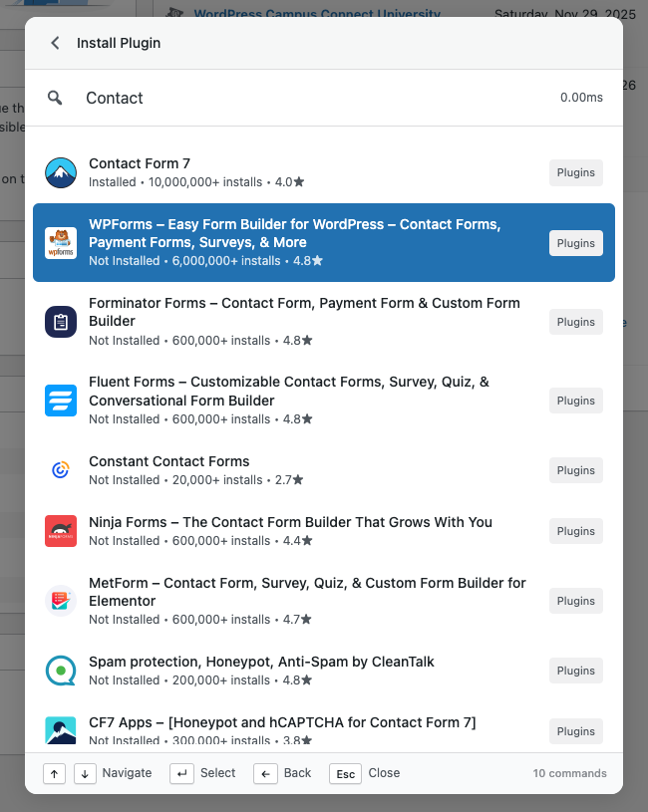Select the Ninja Forms red icon
Image resolution: width=648 pixels, height=812 pixels.
pos(60,530)
